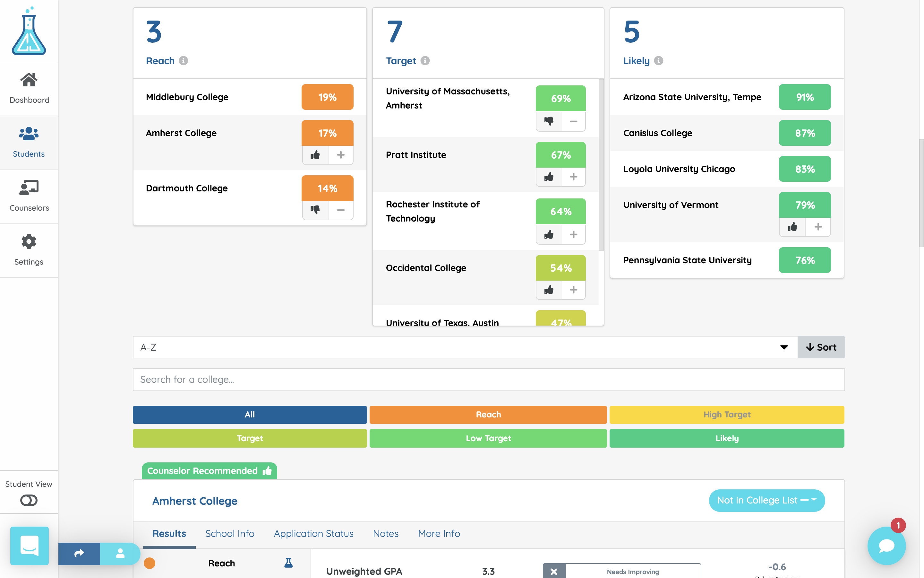Viewport: 924px width, 578px height.
Task: Click the user profile button at bottom
Action: click(x=120, y=554)
